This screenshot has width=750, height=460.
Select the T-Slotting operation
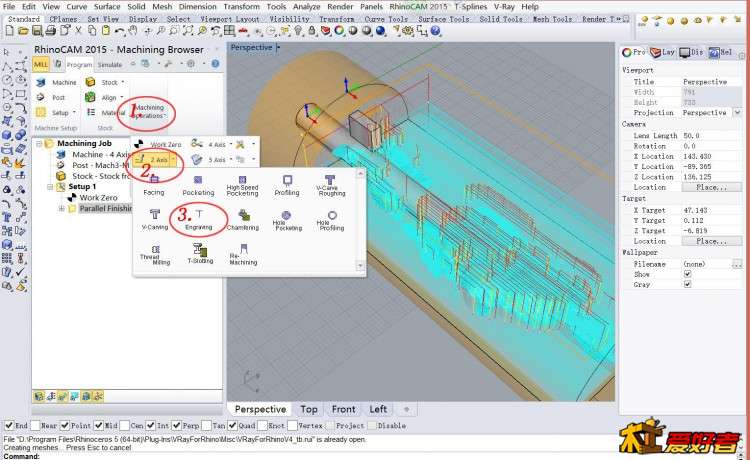[x=200, y=254]
